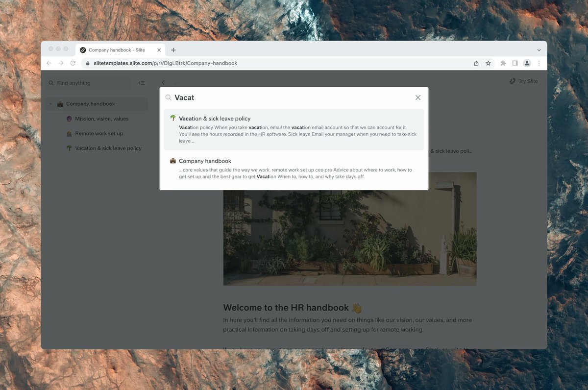
Task: Click the search field containing 'Vacat'
Action: (x=294, y=97)
